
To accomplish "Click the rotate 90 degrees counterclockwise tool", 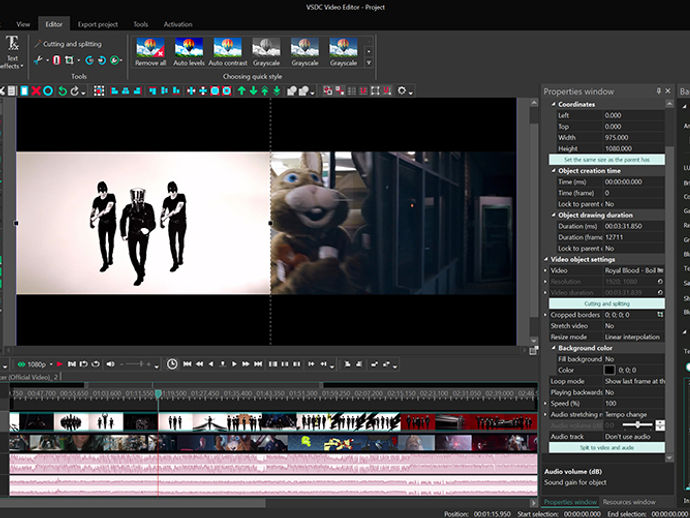I will [89, 60].
